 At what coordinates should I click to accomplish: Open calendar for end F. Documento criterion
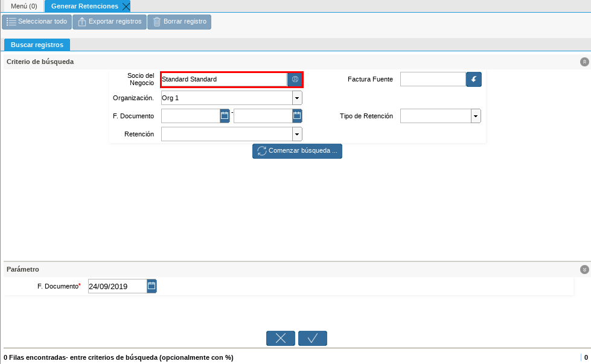[297, 116]
